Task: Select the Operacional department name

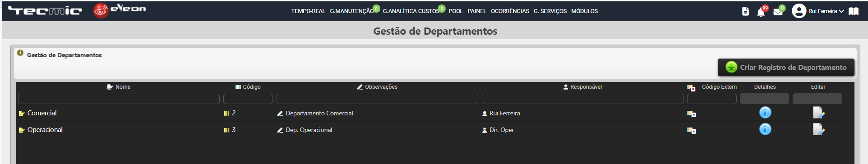Action: point(45,130)
